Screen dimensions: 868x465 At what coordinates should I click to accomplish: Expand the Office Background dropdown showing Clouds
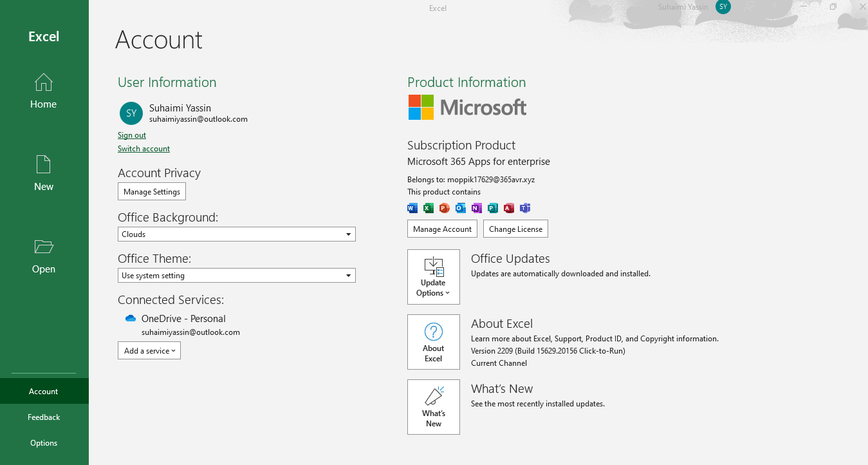coord(237,234)
